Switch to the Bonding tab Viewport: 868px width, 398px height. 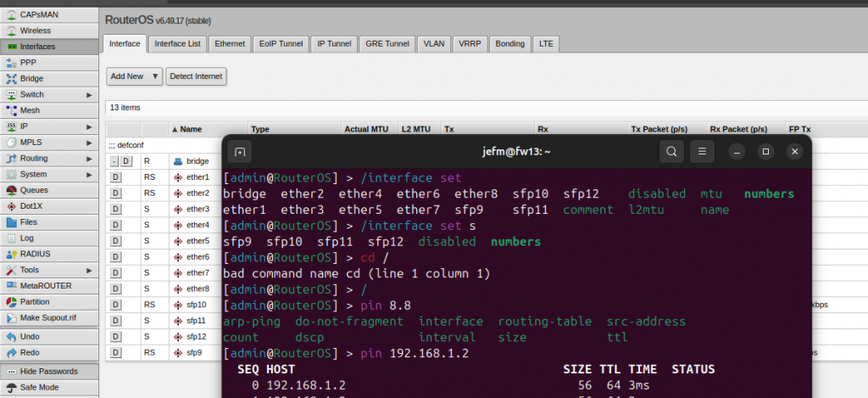click(509, 44)
